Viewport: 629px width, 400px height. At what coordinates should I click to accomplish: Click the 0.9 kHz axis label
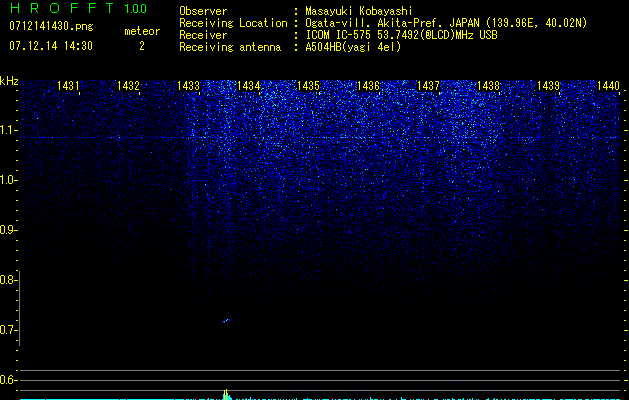8,230
